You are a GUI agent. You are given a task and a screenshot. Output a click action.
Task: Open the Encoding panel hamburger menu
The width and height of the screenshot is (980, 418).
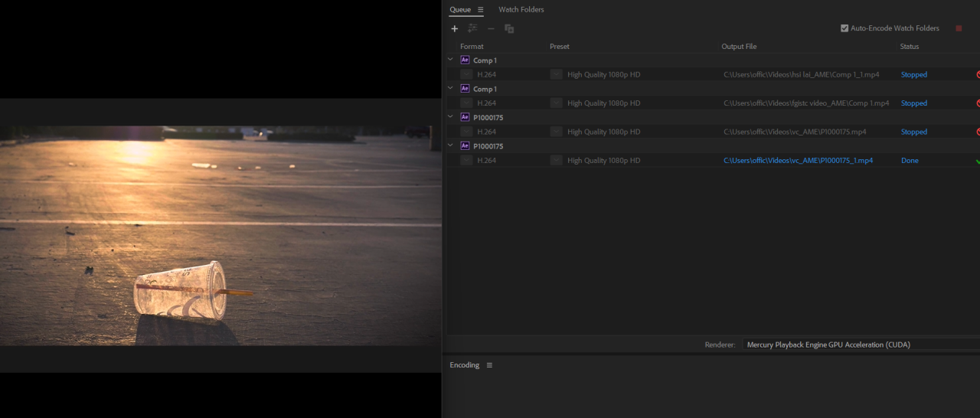489,365
